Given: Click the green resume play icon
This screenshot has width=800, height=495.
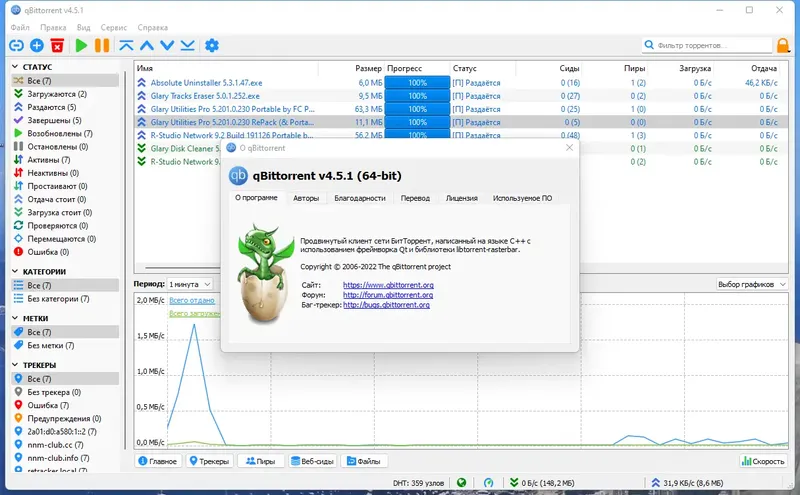Looking at the screenshot, I should pyautogui.click(x=81, y=45).
